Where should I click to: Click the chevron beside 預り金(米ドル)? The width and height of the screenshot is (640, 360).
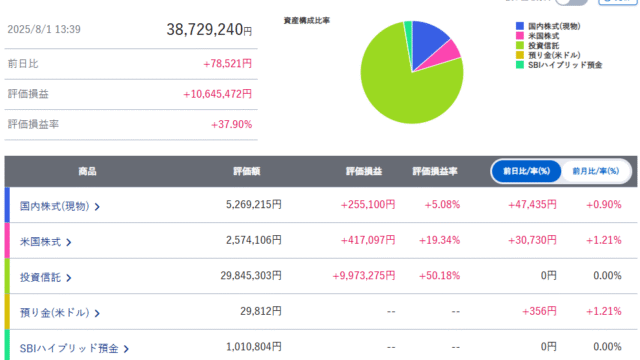point(97,313)
